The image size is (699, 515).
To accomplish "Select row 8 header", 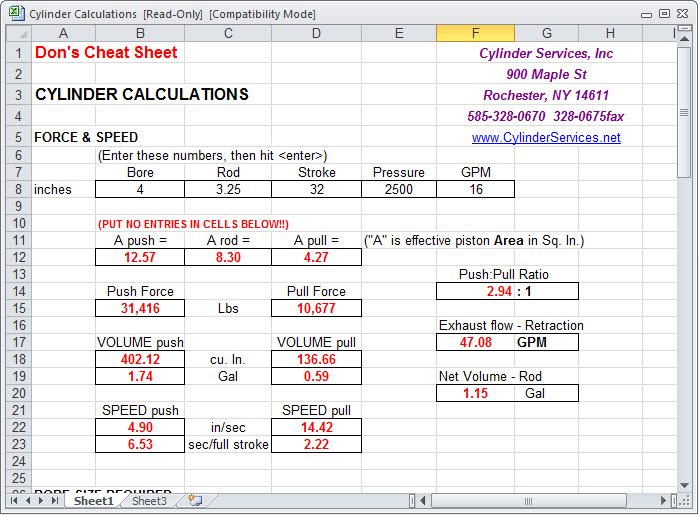I will click(19, 189).
